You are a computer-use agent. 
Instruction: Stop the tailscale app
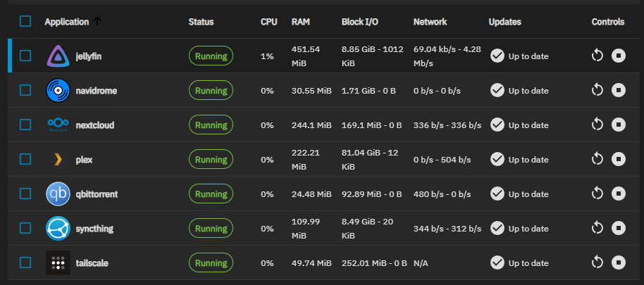pos(619,262)
